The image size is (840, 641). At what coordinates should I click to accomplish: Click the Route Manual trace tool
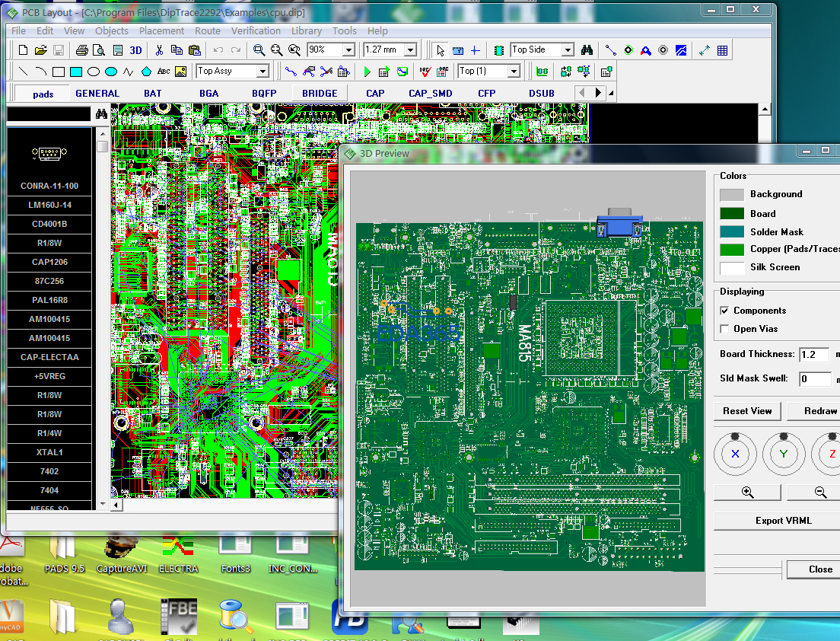click(x=291, y=72)
